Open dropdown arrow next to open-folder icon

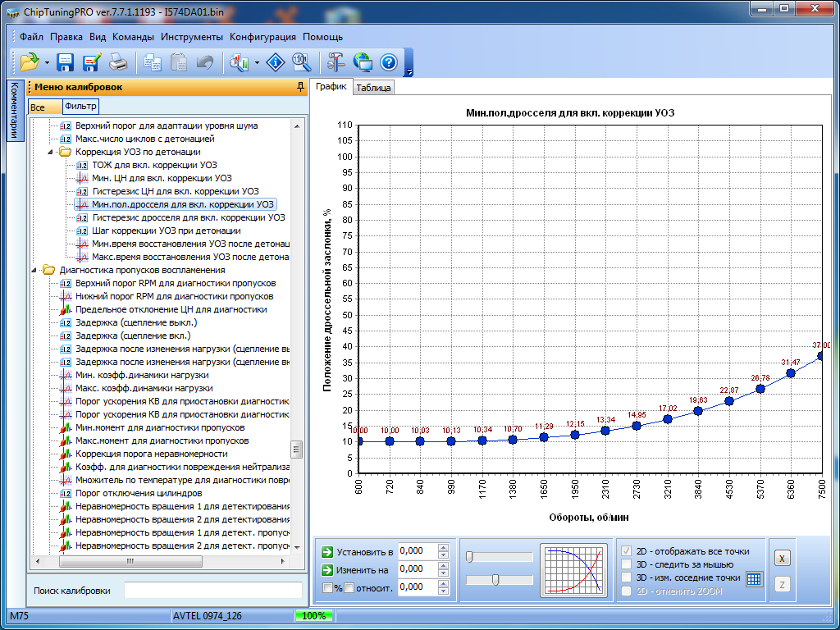47,62
